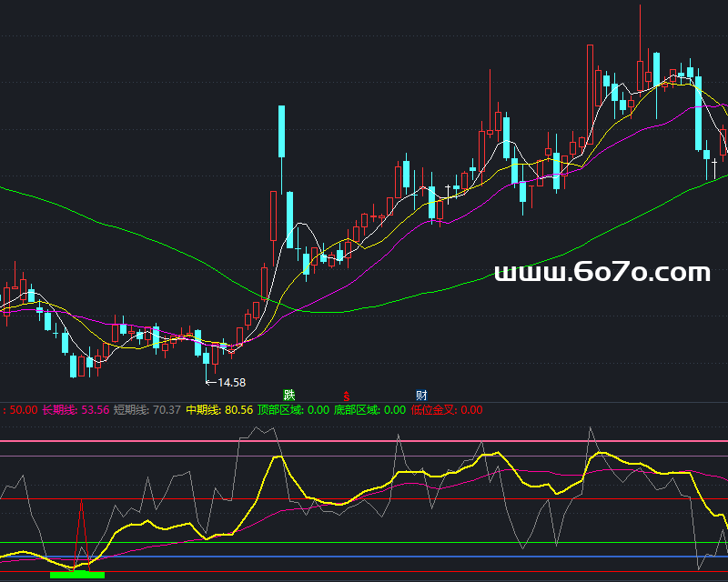
Task: Click the blue horizontal line in indicator
Action: click(x=364, y=557)
